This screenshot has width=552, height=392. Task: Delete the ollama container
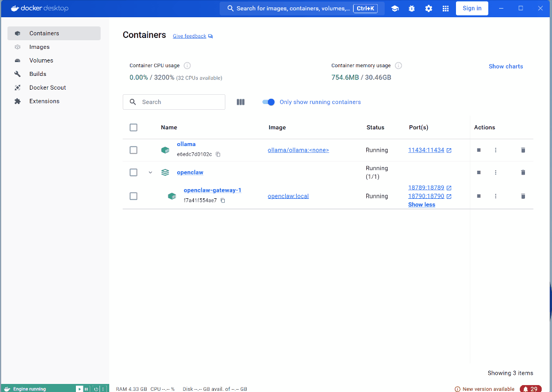523,150
